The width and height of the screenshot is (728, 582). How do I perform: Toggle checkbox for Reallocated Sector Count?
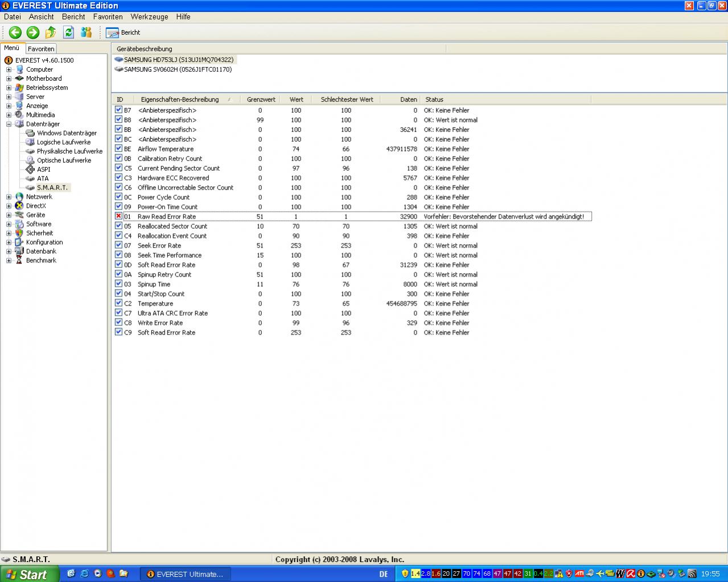(118, 226)
